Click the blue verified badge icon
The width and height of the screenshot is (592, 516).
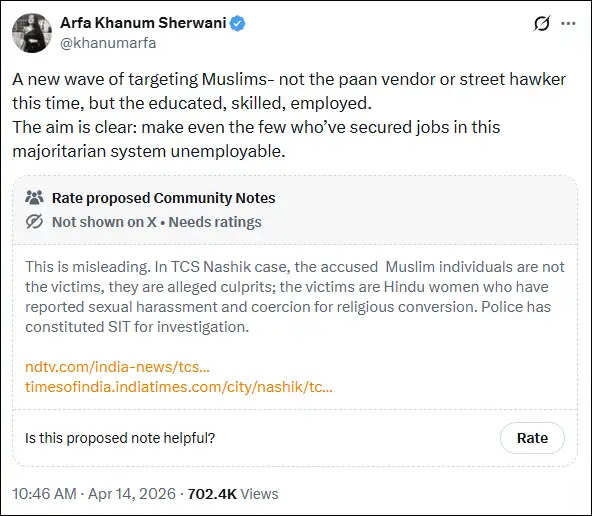[237, 23]
